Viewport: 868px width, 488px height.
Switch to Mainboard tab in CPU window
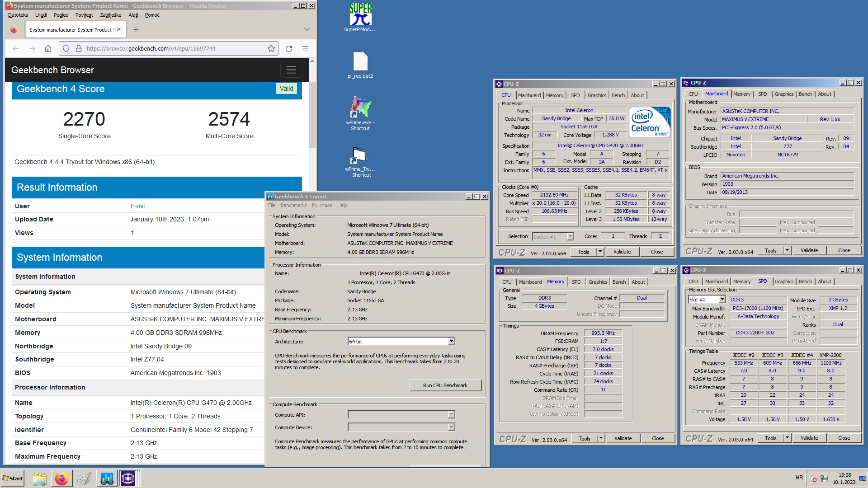pyautogui.click(x=529, y=95)
